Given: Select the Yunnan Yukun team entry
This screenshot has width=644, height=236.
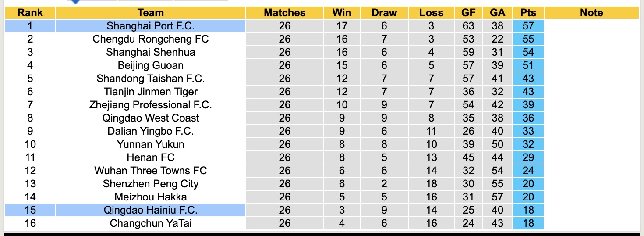Looking at the screenshot, I should [x=150, y=144].
